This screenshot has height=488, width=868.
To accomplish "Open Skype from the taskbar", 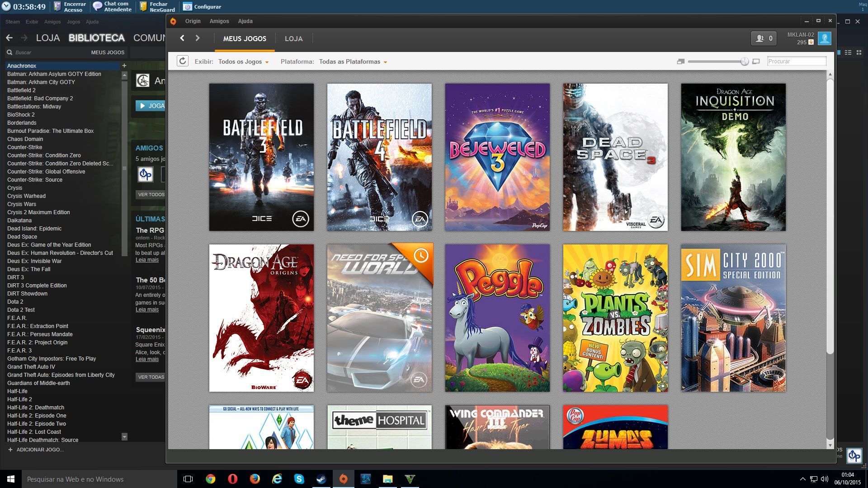I will click(299, 479).
